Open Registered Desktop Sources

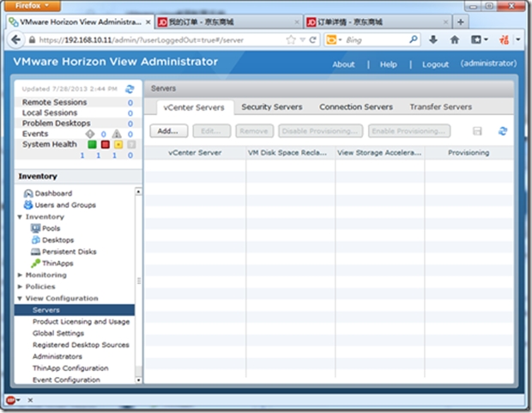[x=81, y=344]
